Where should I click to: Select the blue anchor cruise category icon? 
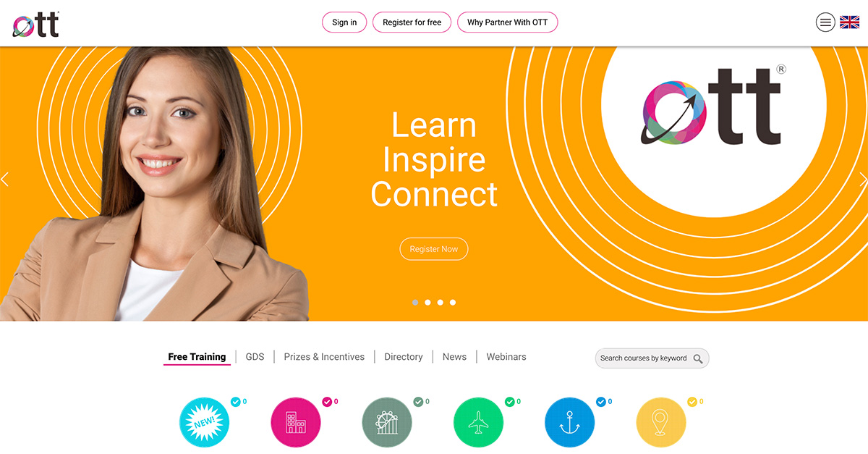coord(569,422)
